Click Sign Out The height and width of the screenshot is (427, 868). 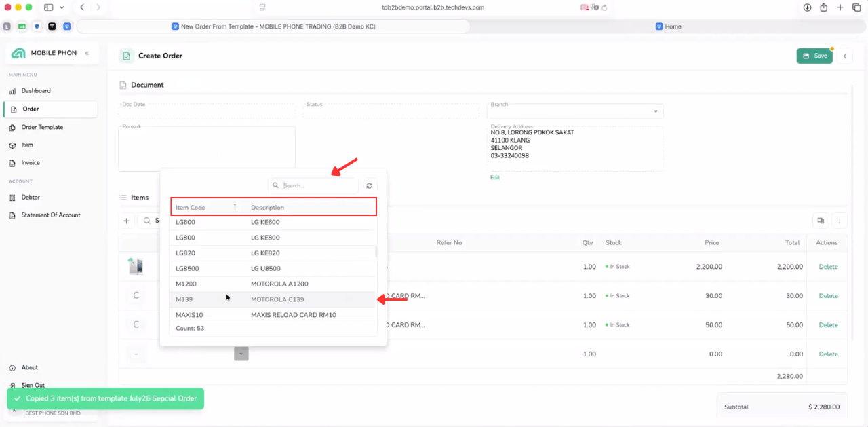(33, 385)
